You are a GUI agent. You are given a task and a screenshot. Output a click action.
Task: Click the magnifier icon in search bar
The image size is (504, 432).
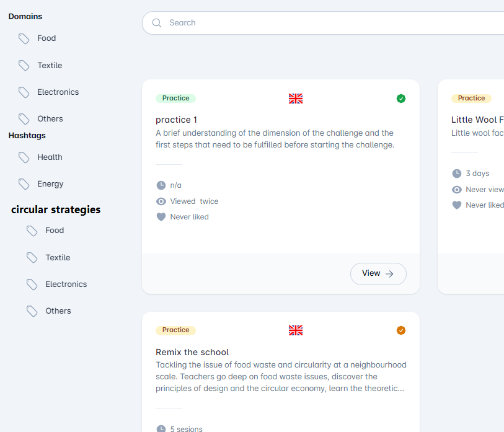pyautogui.click(x=157, y=23)
